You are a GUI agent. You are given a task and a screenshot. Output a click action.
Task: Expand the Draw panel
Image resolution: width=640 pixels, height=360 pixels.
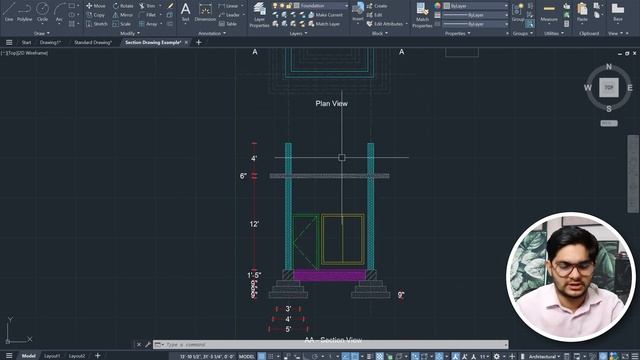pos(42,33)
